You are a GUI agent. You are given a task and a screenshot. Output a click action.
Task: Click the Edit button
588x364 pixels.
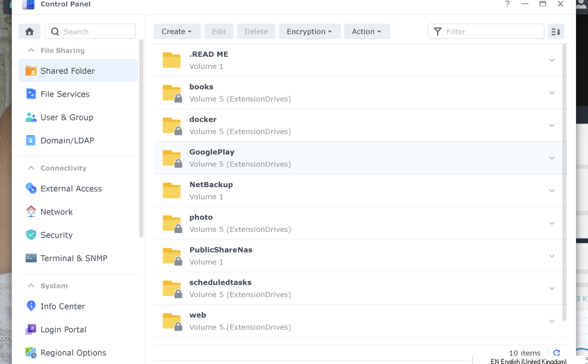click(x=218, y=32)
